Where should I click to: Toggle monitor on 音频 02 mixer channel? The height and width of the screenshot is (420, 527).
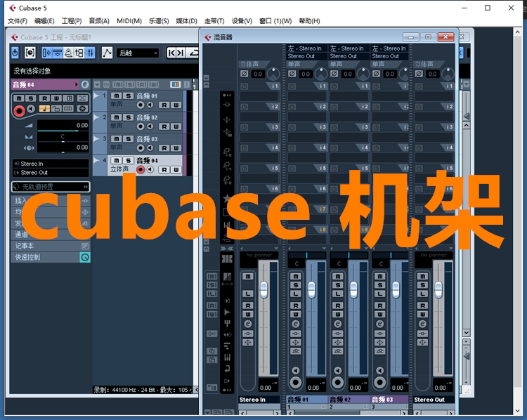tap(338, 370)
